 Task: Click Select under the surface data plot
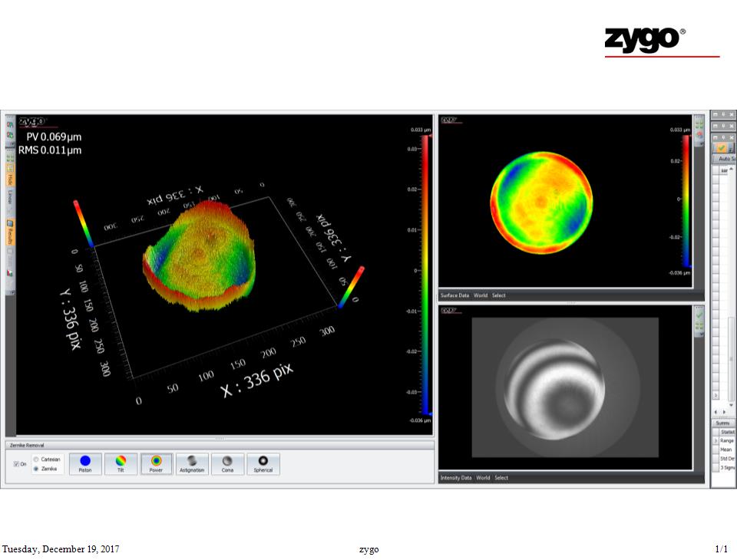(498, 295)
